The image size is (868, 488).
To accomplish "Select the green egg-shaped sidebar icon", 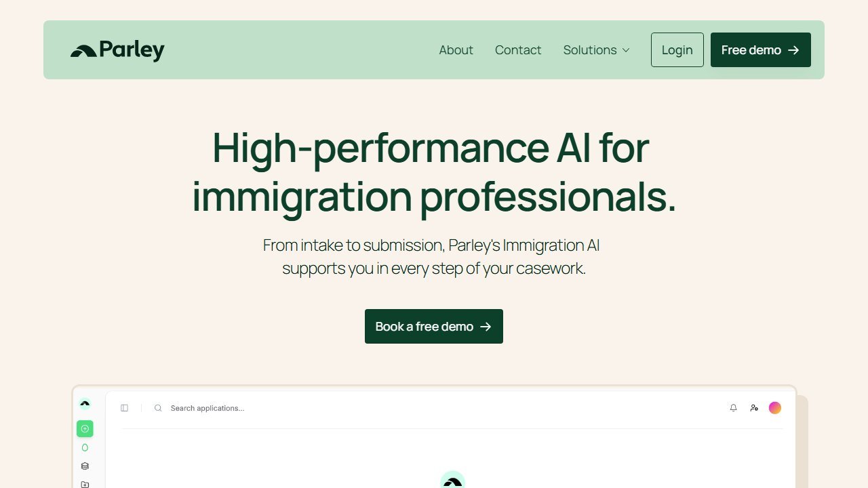I will click(85, 447).
